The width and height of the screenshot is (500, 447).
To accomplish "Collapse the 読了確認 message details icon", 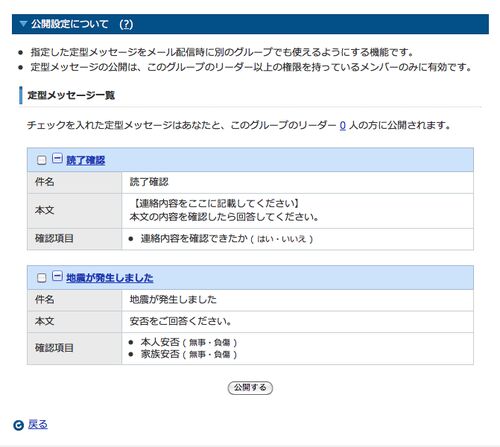I will (x=57, y=158).
